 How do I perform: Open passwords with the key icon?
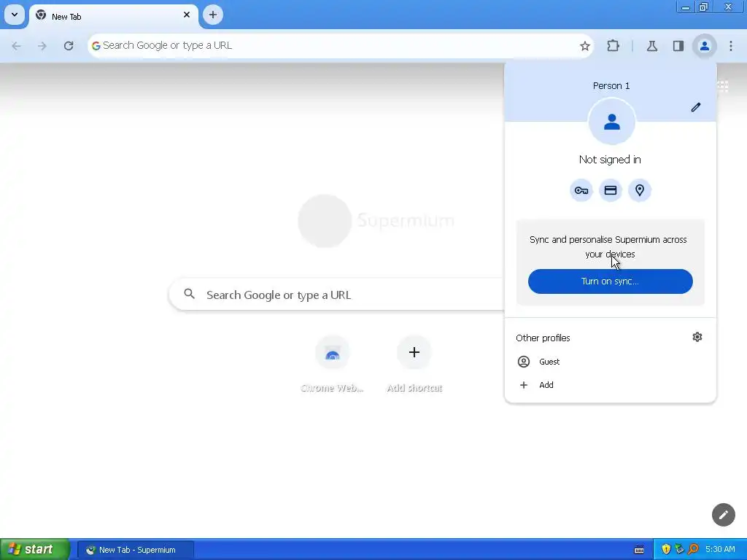pos(581,190)
